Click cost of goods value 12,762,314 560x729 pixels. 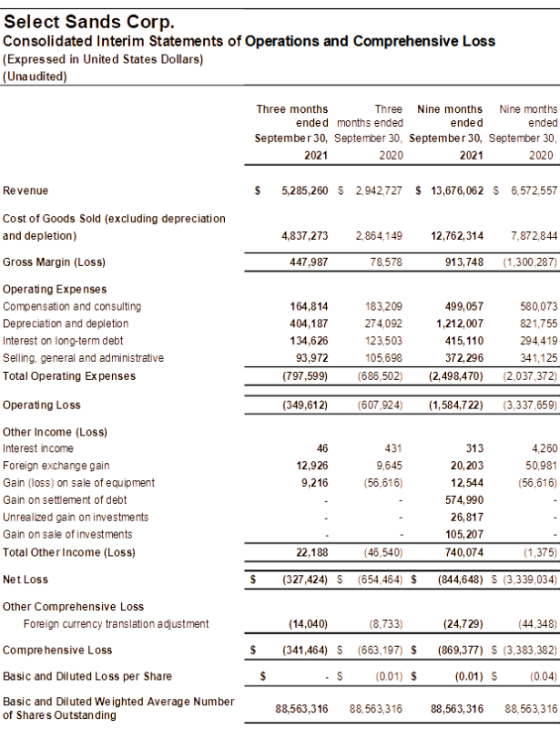[457, 236]
